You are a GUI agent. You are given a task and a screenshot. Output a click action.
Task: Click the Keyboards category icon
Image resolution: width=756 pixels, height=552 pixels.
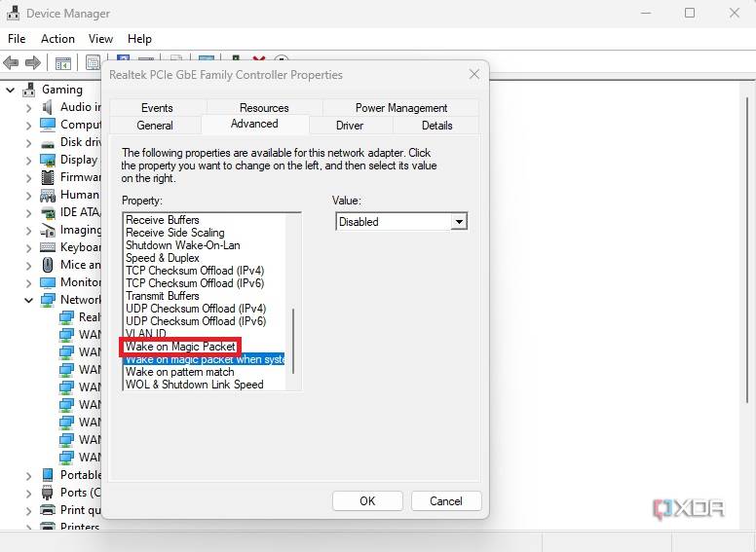(48, 247)
